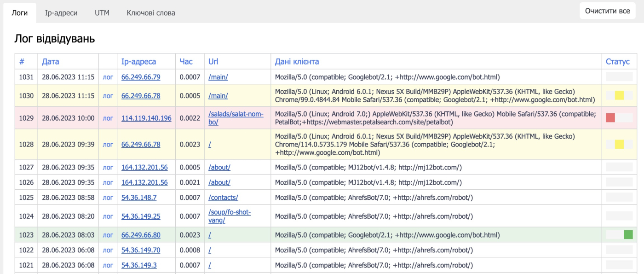Viewport: 644px width, 274px height.
Task: Switch to the Ip-адреси tab
Action: (61, 13)
